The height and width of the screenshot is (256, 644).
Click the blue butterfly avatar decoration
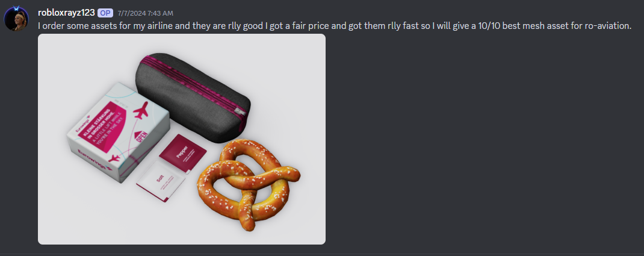pos(16,8)
